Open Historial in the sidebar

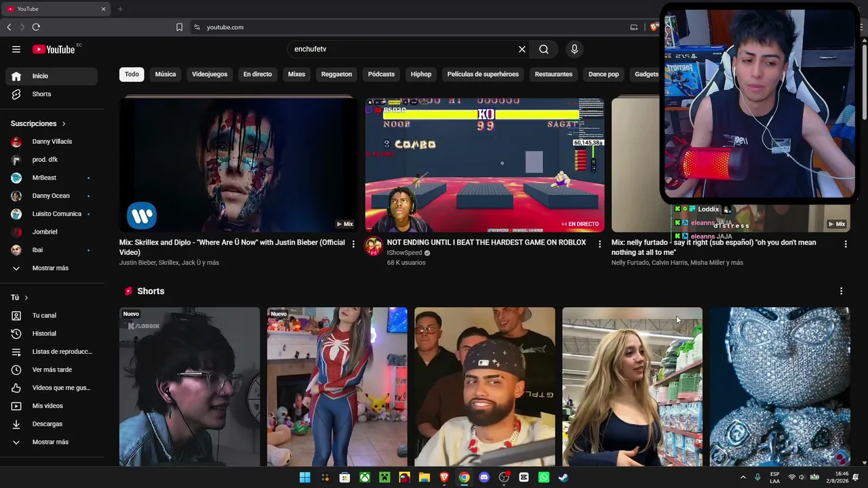tap(52, 333)
